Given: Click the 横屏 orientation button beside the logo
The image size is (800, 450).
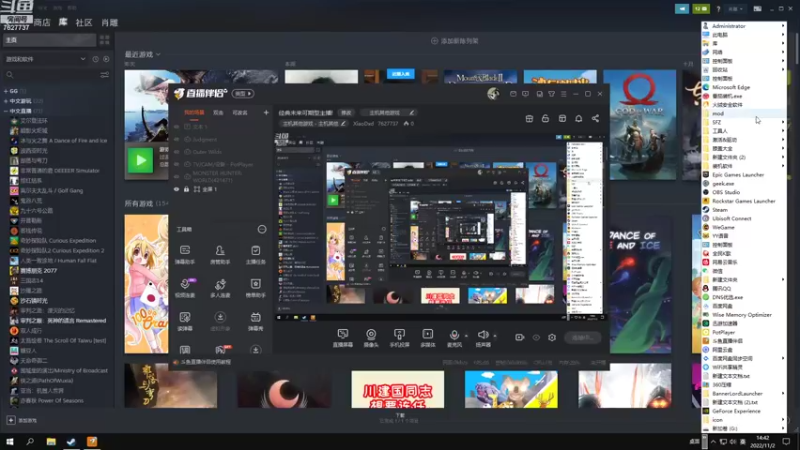Looking at the screenshot, I should point(243,93).
